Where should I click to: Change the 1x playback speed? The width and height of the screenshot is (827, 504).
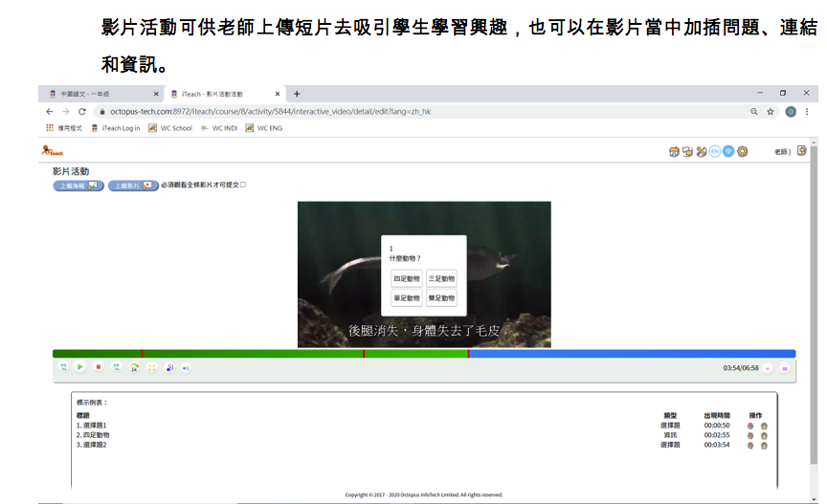click(135, 367)
